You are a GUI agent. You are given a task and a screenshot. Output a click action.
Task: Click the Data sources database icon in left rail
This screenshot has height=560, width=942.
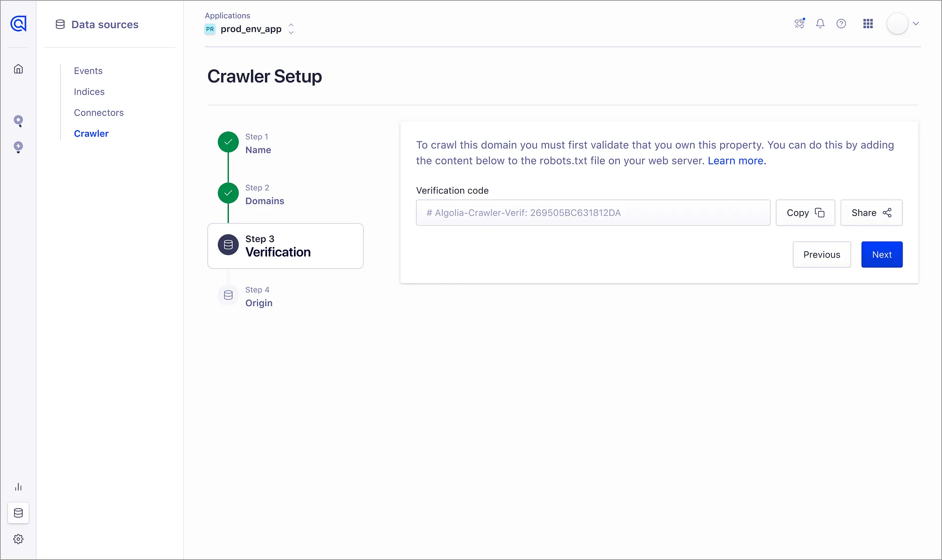18,513
